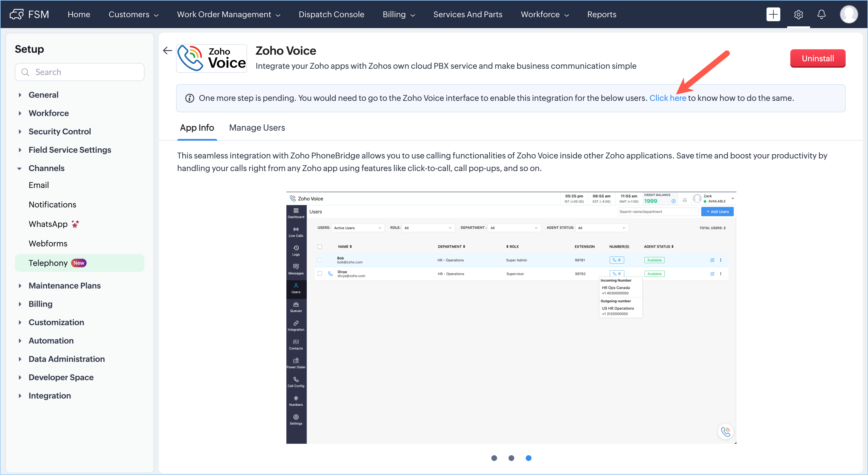
Task: Click the Zoho Voice app logo
Action: pyautogui.click(x=212, y=58)
